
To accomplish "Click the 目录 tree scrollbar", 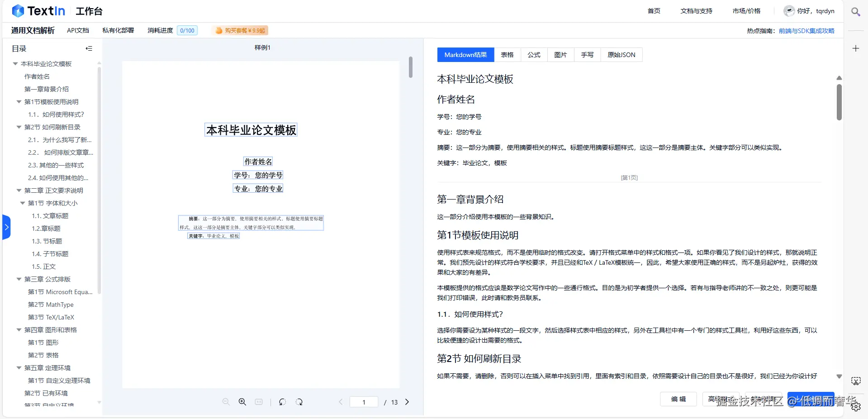I will 99,180.
